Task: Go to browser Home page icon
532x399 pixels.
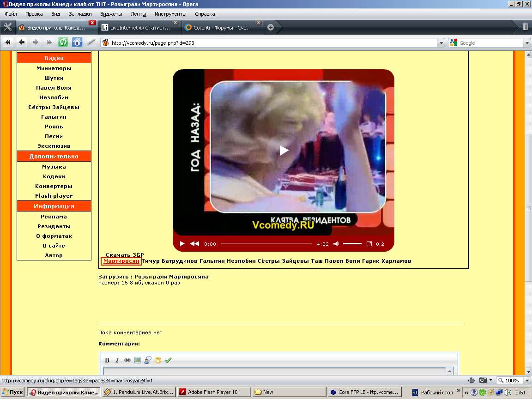Action: [x=77, y=42]
